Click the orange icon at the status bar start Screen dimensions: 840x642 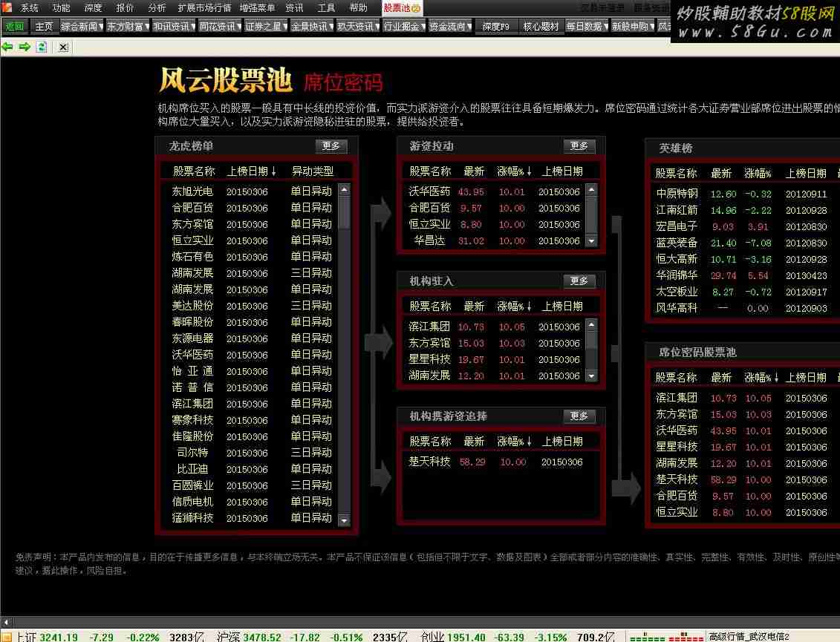pyautogui.click(x=7, y=637)
